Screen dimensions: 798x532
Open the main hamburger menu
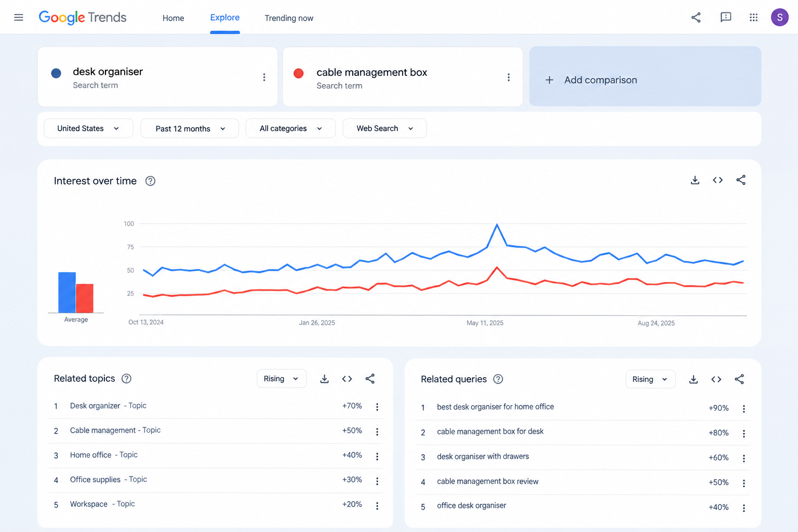[x=19, y=18]
